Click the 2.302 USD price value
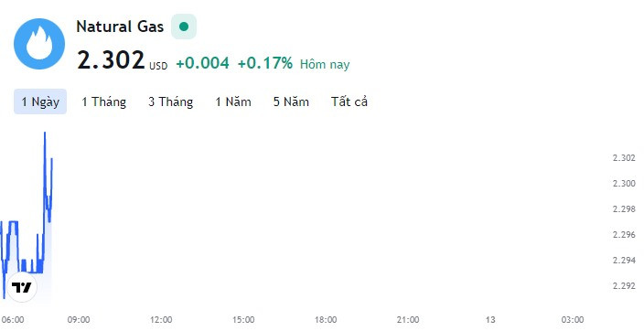This screenshot has height=331, width=644. tap(122, 60)
